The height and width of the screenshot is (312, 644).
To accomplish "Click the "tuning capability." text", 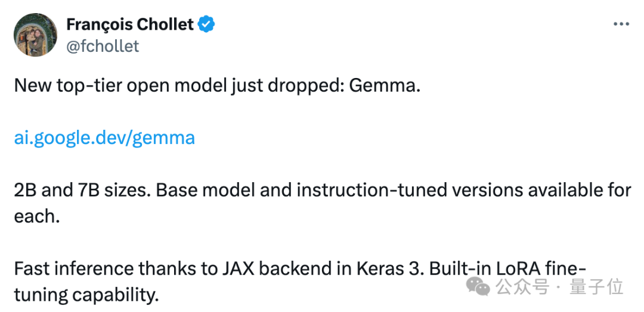I will [x=86, y=294].
